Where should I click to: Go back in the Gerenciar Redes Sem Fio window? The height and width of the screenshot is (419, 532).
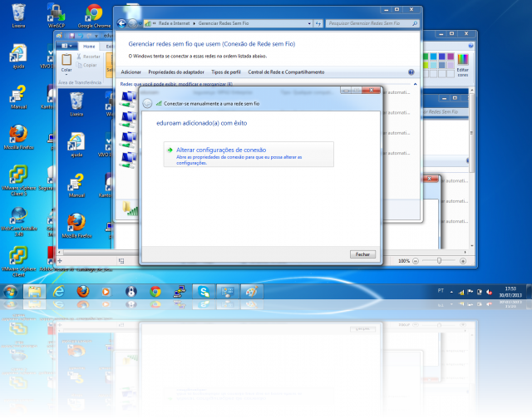pos(122,23)
